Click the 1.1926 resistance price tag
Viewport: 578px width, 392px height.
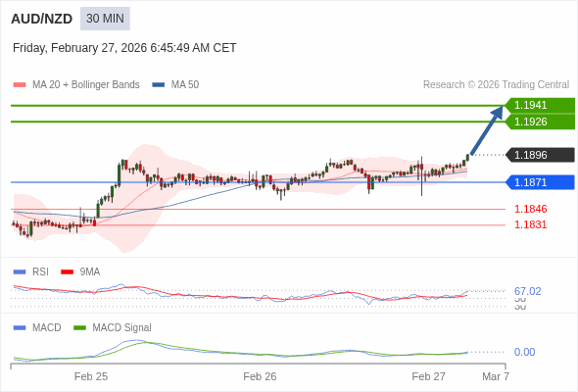(540, 122)
